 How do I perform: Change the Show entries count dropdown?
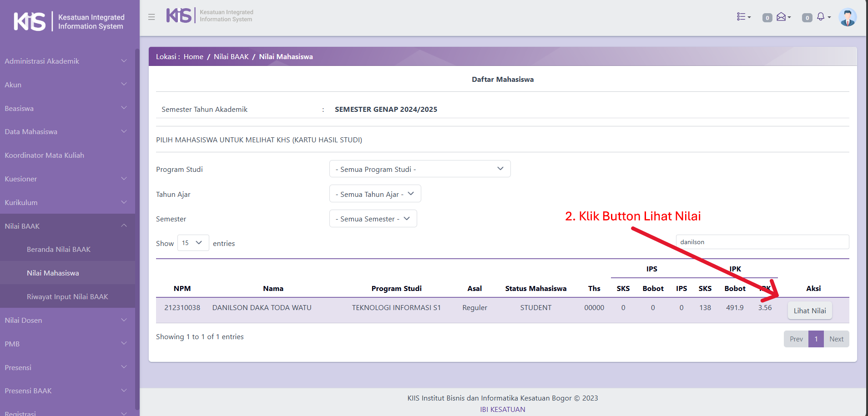(x=193, y=243)
